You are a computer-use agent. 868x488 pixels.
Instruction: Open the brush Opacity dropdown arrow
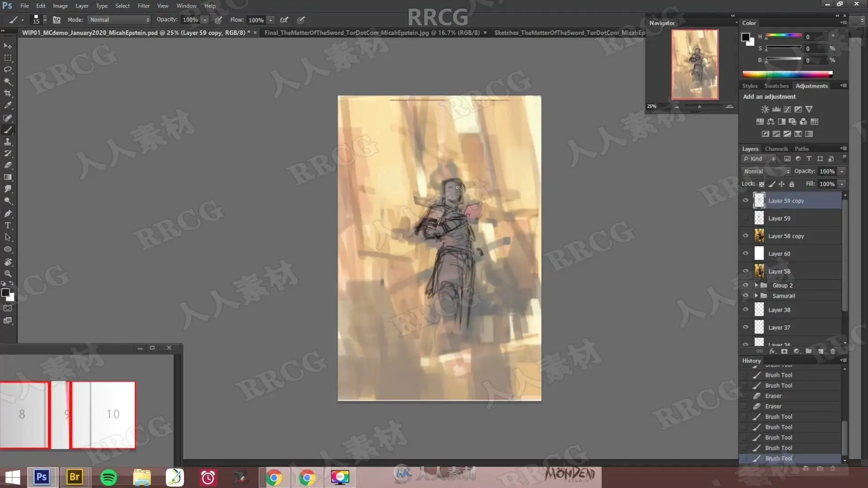(x=205, y=20)
